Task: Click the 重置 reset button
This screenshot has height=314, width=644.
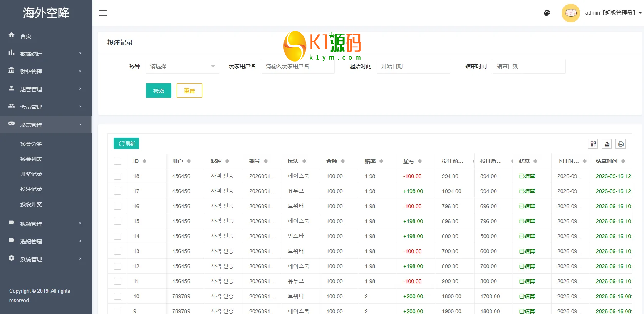Action: [190, 91]
